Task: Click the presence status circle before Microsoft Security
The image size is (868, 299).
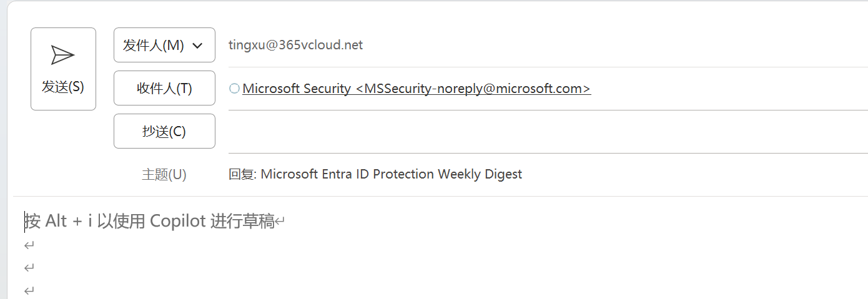Action: [234, 89]
